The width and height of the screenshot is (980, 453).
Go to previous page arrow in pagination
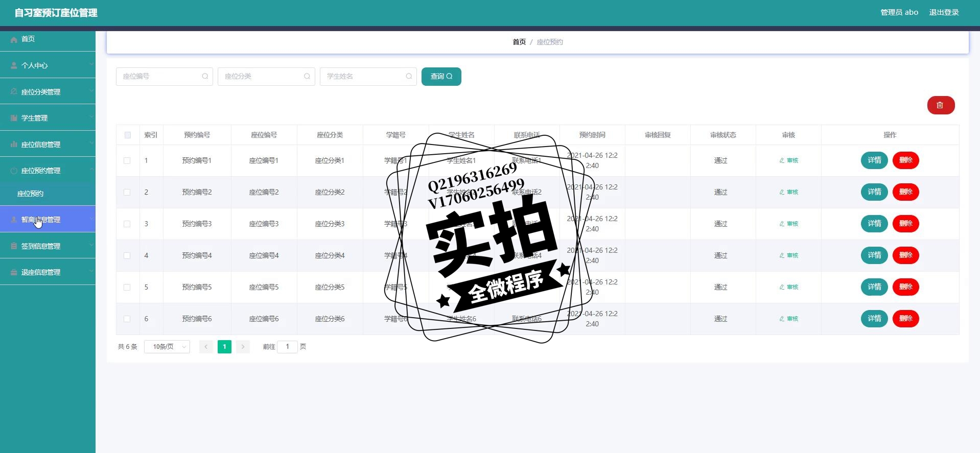coord(206,347)
